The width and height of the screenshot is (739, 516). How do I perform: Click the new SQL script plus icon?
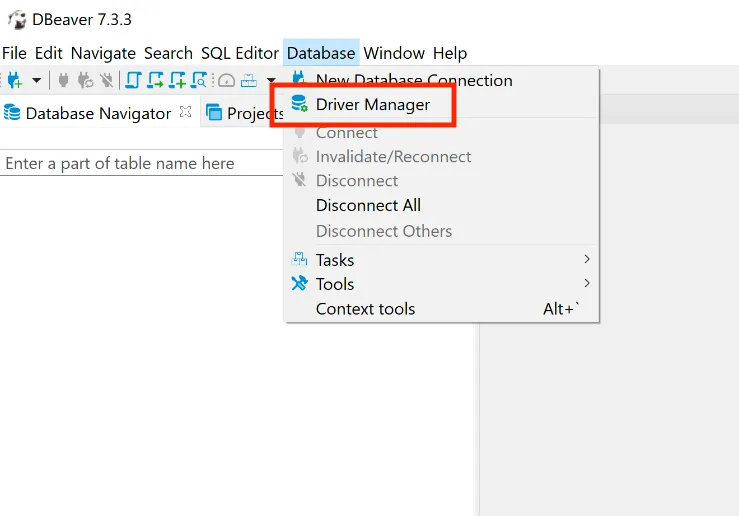178,81
